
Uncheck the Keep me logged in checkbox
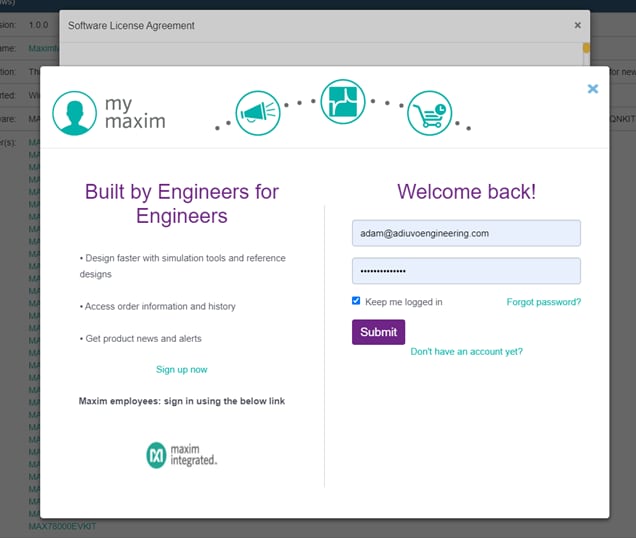357,301
